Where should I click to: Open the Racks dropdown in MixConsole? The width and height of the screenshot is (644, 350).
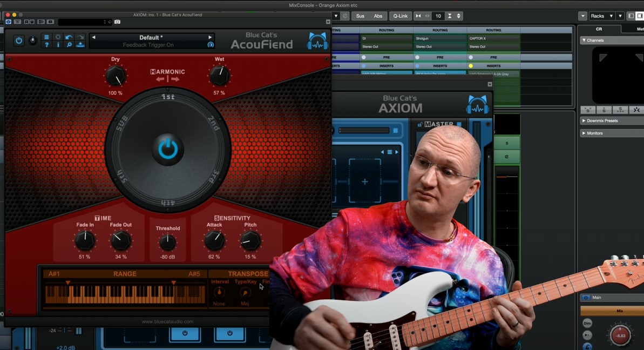coord(602,16)
